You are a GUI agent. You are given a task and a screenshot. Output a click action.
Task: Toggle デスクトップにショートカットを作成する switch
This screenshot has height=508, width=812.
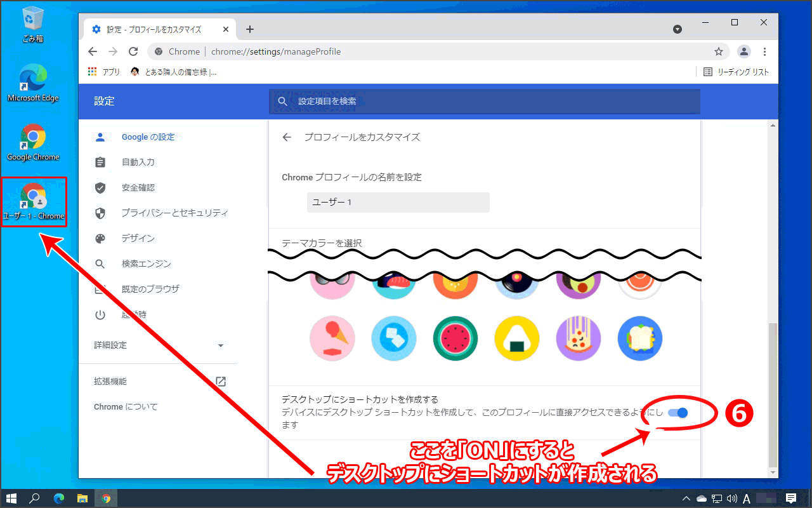(678, 413)
